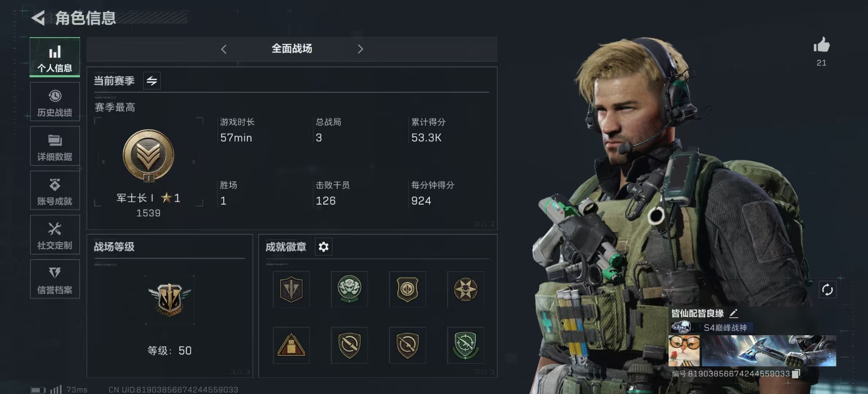
Task: Open the 信誉档案 sidebar section
Action: 55,279
